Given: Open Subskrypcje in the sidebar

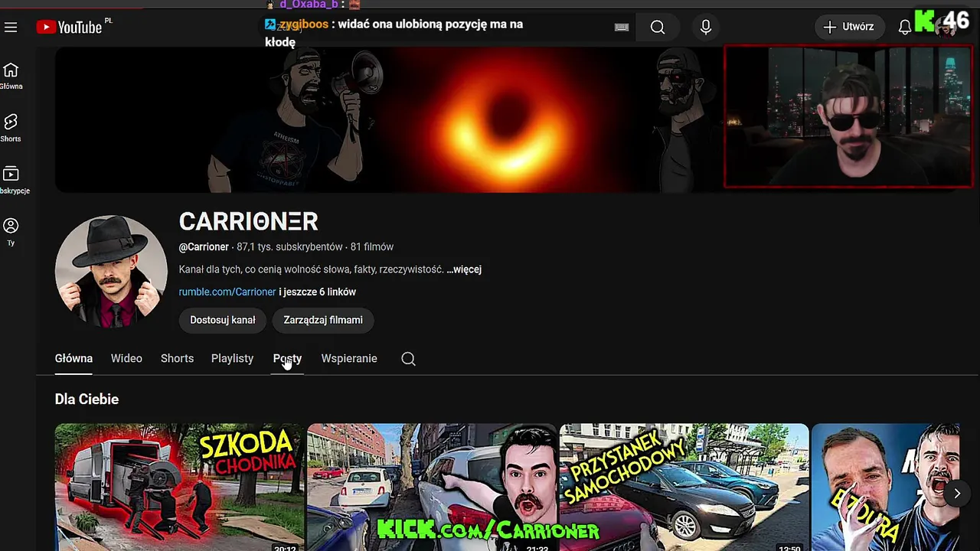Looking at the screenshot, I should (x=12, y=181).
